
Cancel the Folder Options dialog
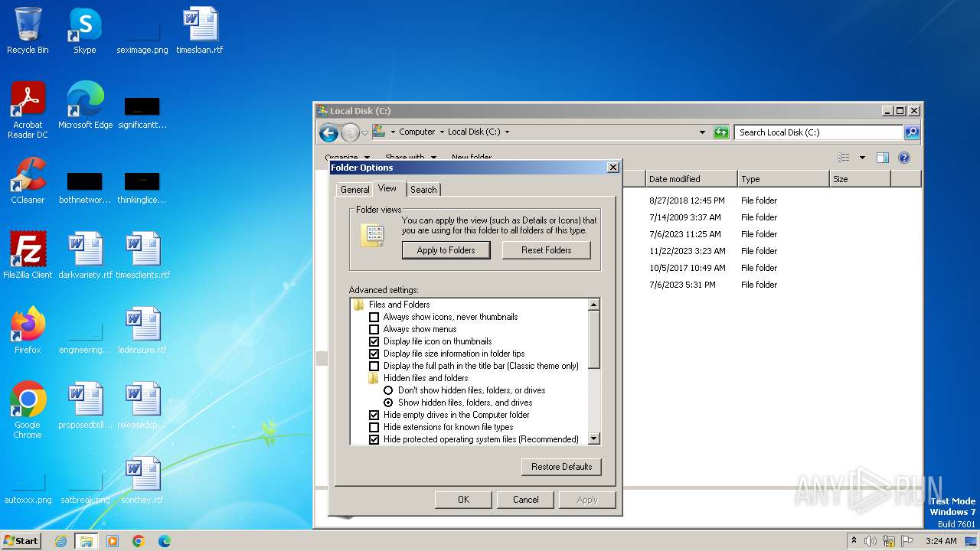coord(525,500)
